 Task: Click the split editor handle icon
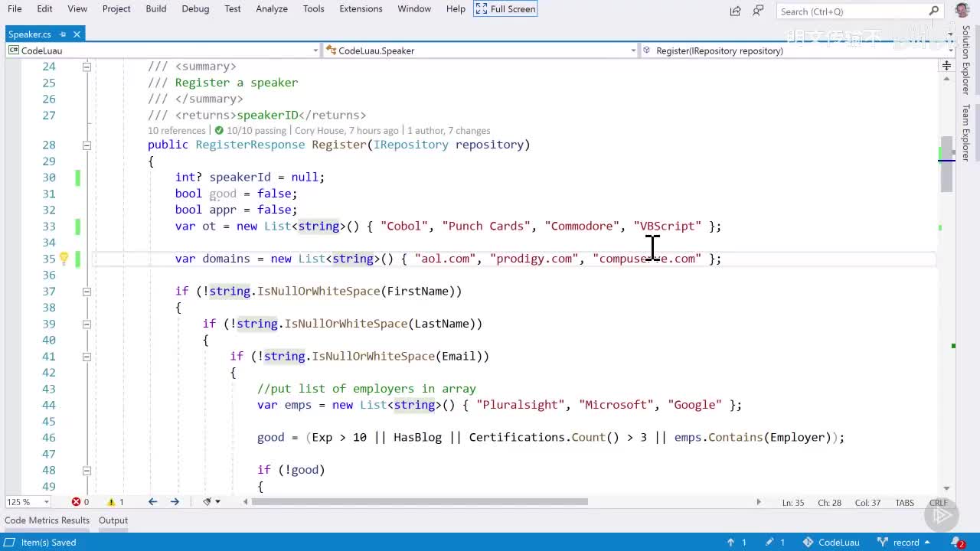tap(946, 66)
